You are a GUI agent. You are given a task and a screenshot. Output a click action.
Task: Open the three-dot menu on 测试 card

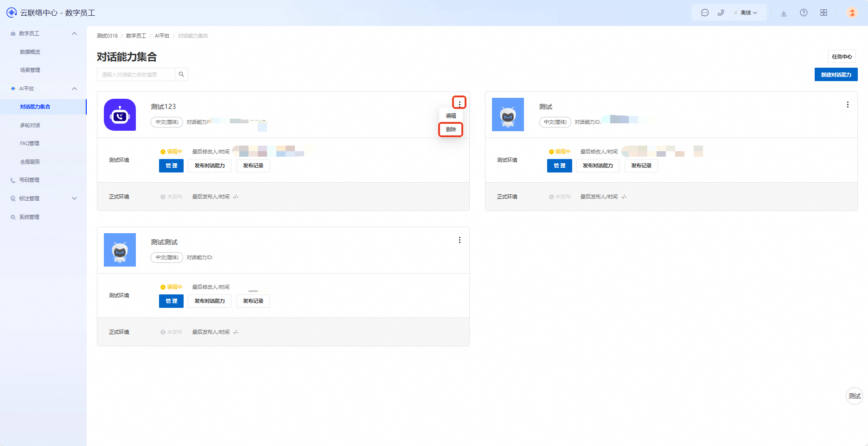pyautogui.click(x=848, y=105)
